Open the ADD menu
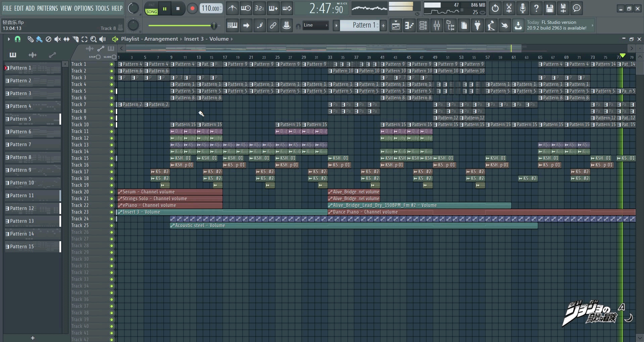Screen dimensions: 644x342 (30, 8)
